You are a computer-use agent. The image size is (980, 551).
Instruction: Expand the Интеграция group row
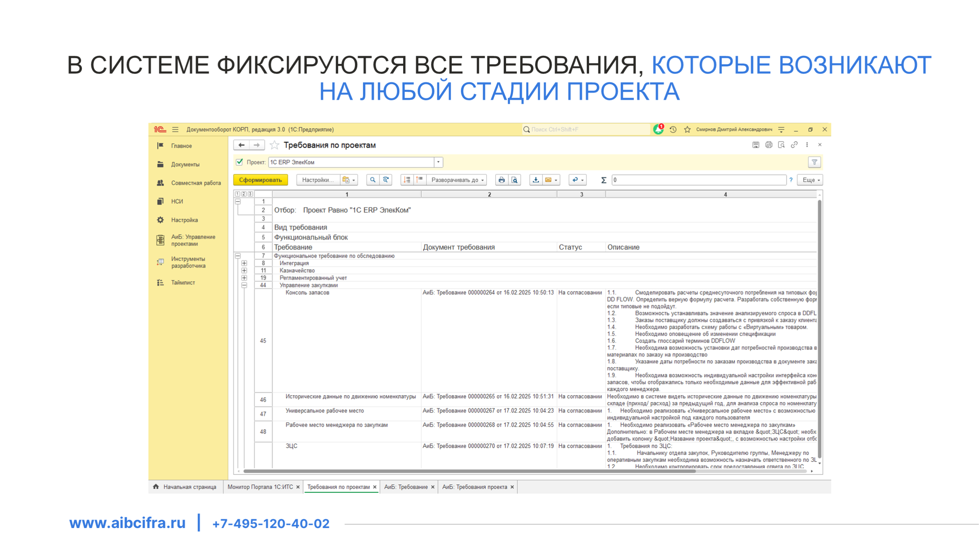click(x=244, y=263)
